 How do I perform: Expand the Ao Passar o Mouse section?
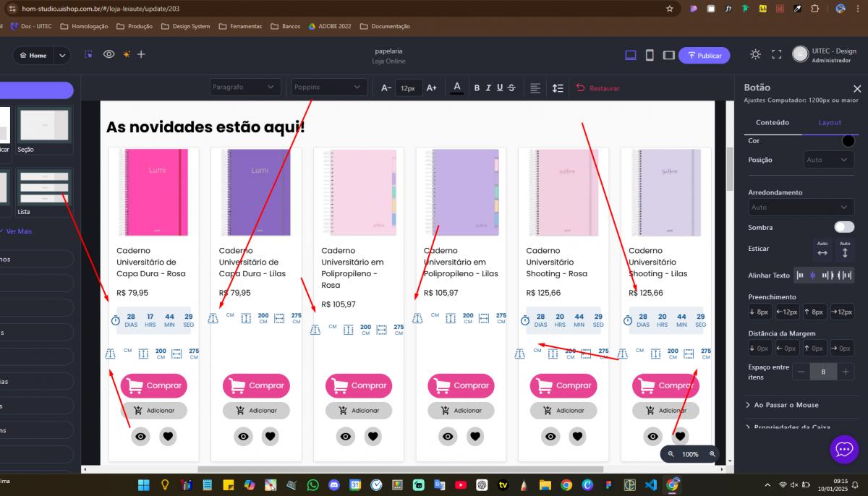[x=786, y=405]
